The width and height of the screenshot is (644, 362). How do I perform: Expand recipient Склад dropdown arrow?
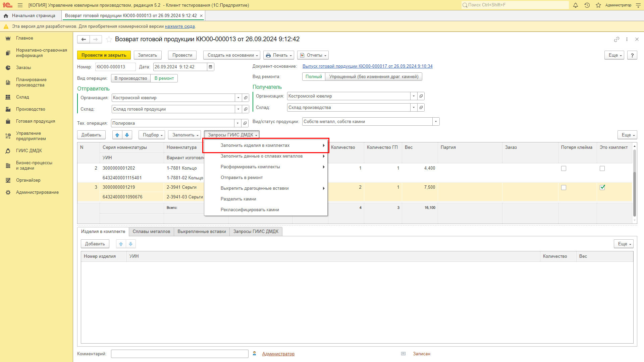tap(414, 108)
